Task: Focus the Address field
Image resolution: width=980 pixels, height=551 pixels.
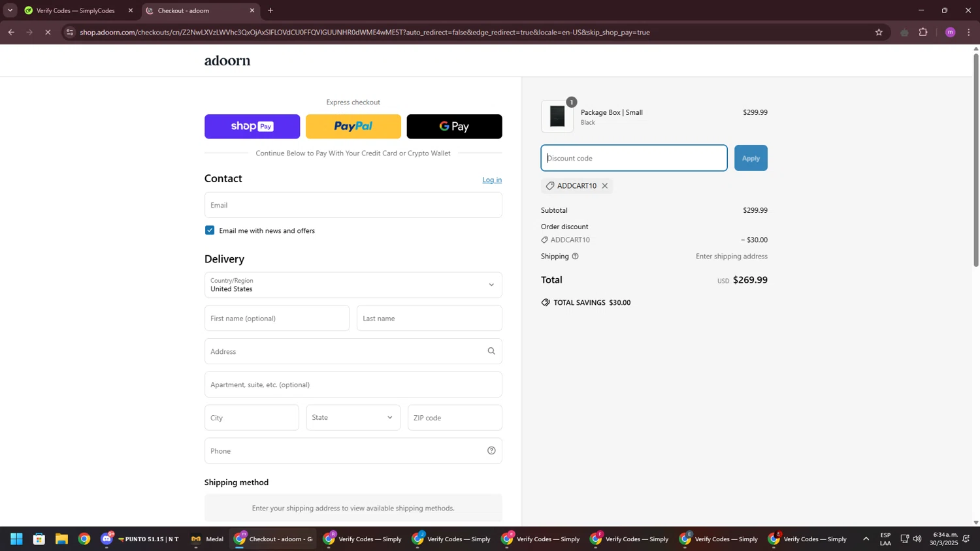Action: 353,351
